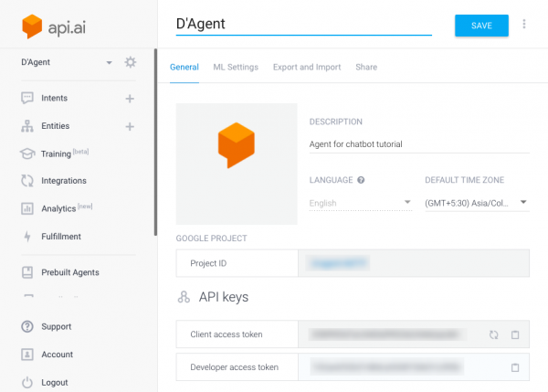Open the English language dropdown

(x=361, y=203)
